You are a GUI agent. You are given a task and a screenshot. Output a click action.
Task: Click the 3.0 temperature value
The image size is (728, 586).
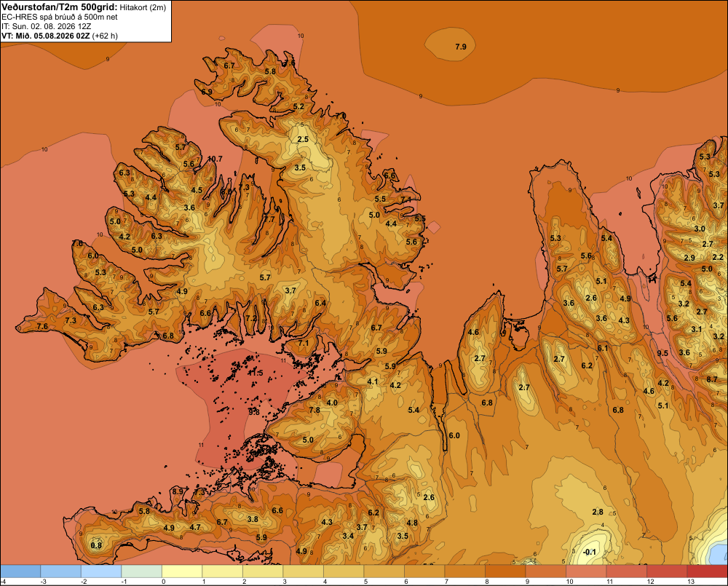point(700,229)
